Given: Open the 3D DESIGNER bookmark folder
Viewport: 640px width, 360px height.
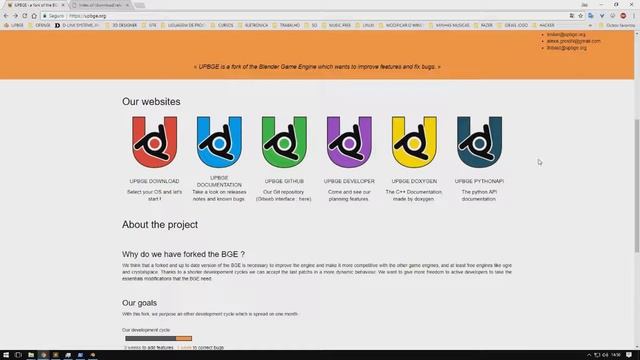Looking at the screenshot, I should click(121, 25).
